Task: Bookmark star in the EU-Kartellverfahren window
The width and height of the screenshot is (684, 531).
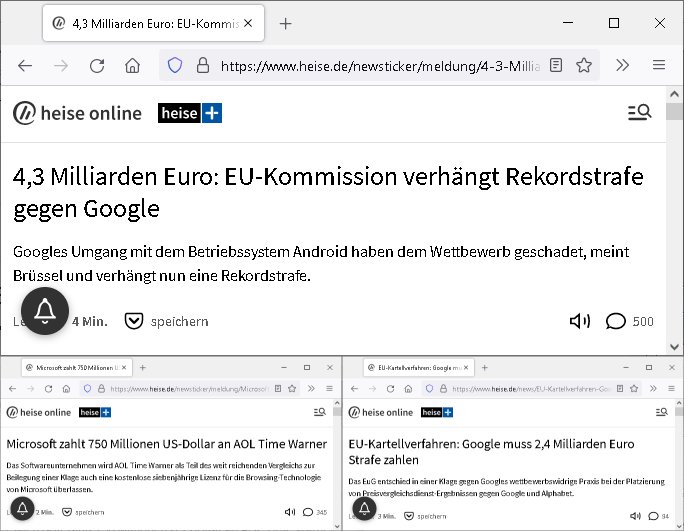Action: point(634,389)
